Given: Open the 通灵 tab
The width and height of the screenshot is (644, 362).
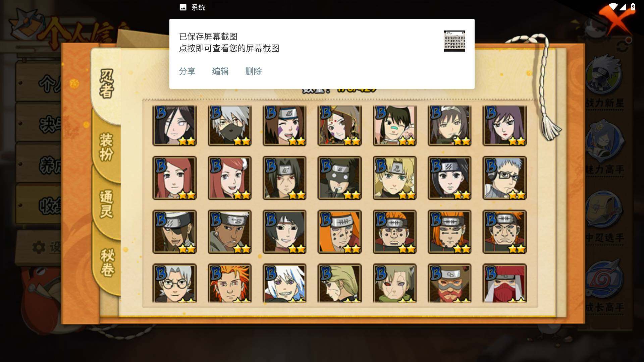Looking at the screenshot, I should coord(106,204).
